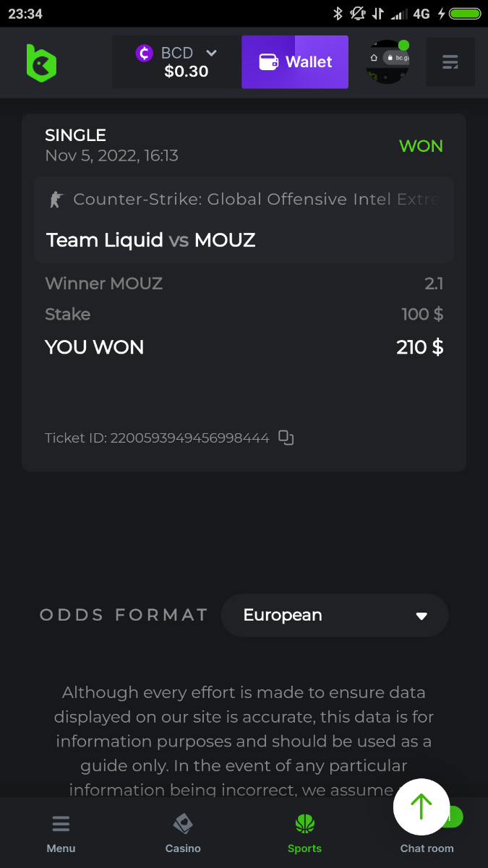488x868 pixels.
Task: Open the European odds format dropdown
Action: point(335,616)
